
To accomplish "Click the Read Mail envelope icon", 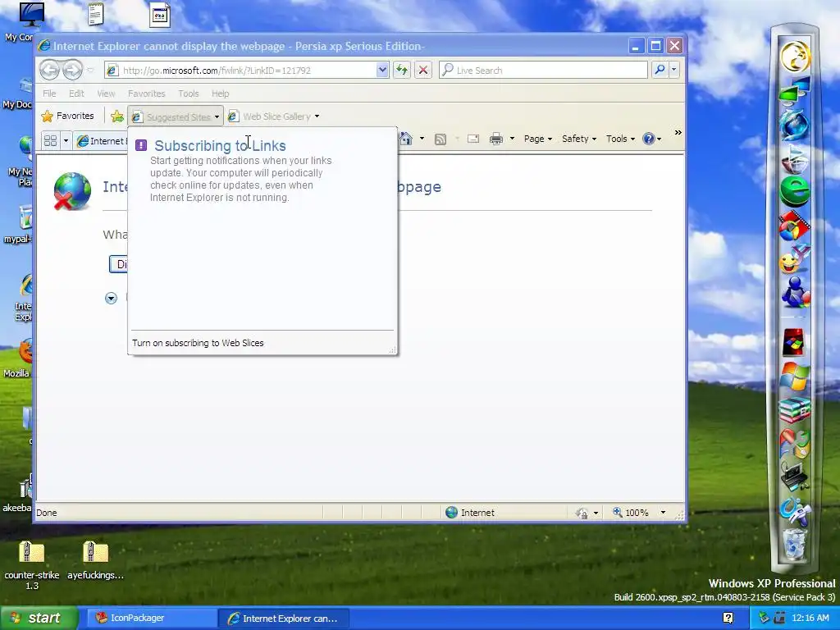I will tap(473, 139).
